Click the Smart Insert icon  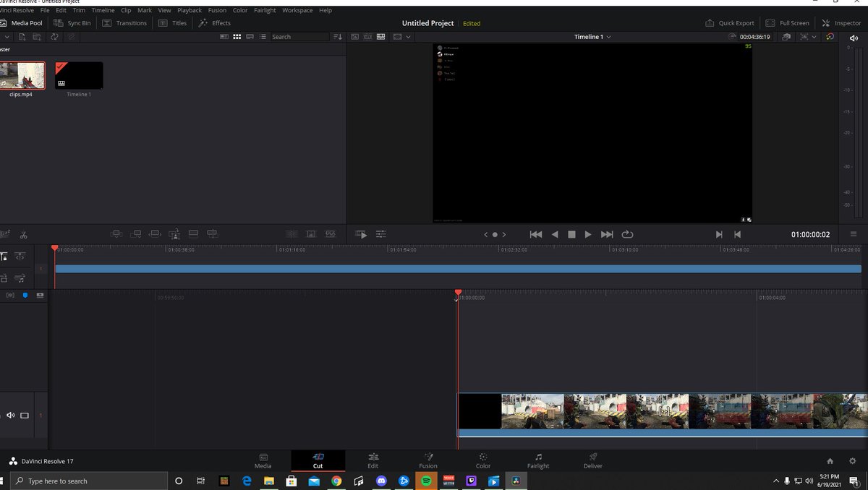(x=116, y=234)
